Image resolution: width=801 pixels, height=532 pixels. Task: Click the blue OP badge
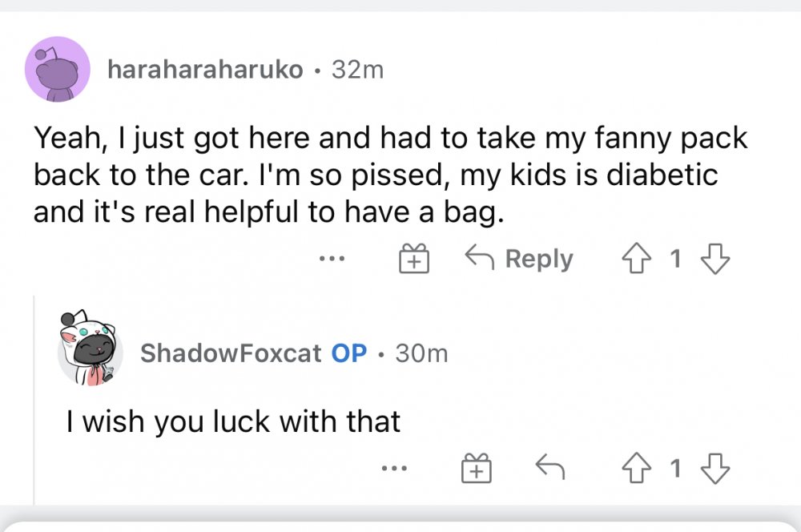pyautogui.click(x=348, y=353)
